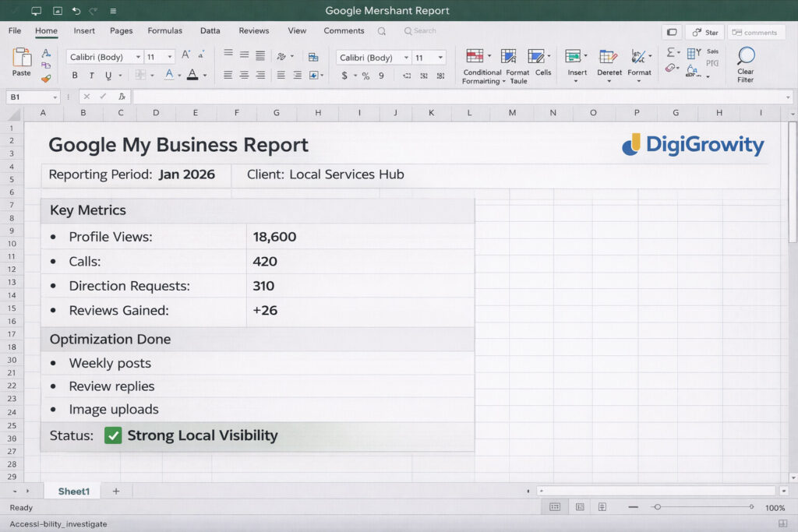Click the Paste clipboard icon
This screenshot has width=798, height=532.
pyautogui.click(x=22, y=58)
